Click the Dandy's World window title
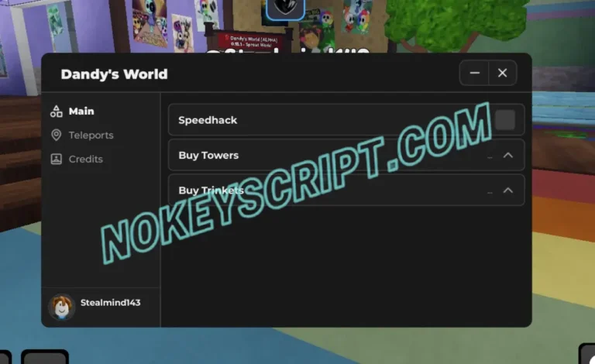This screenshot has height=364, width=595. point(114,74)
